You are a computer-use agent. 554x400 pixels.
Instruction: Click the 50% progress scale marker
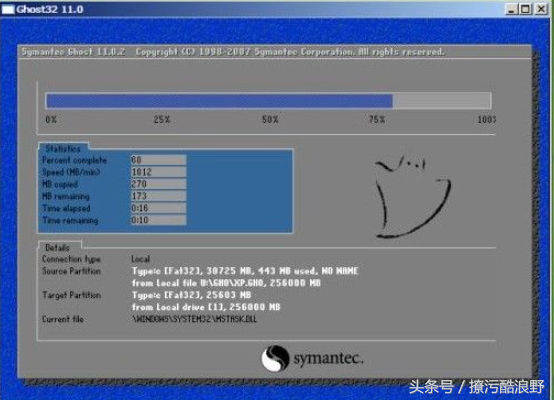(x=270, y=119)
